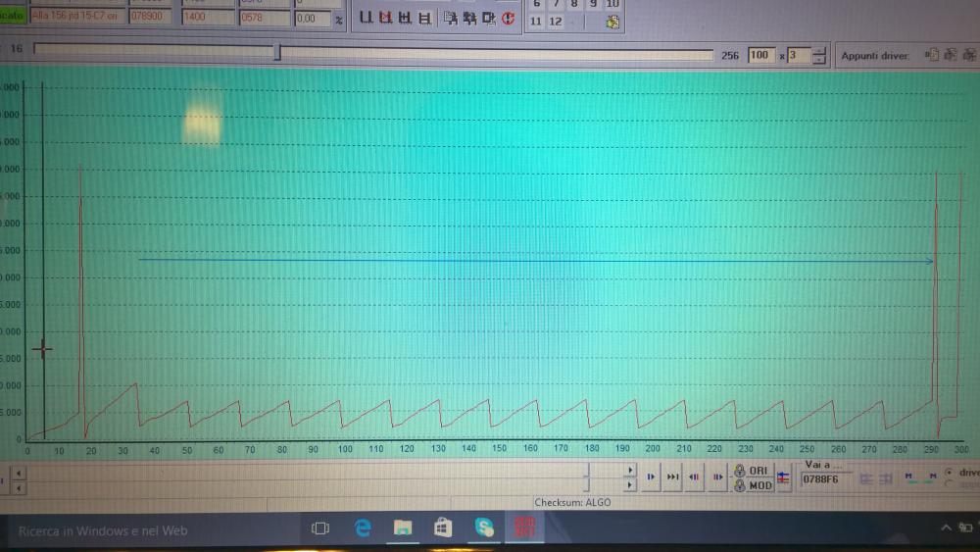Select the radio button below driver
The height and width of the screenshot is (552, 980).
click(x=949, y=484)
